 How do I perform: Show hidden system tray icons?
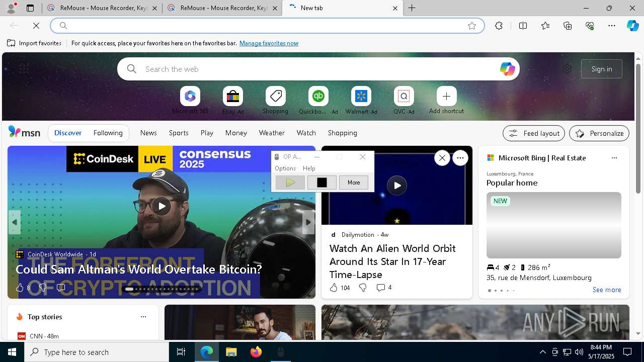click(542, 352)
